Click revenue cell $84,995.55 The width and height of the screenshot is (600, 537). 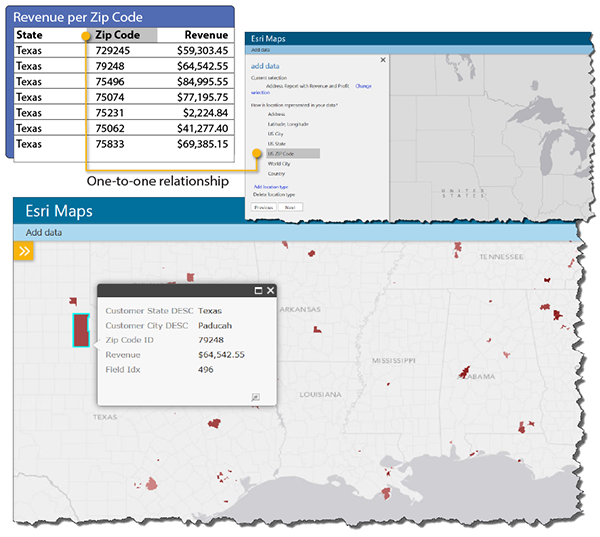click(x=202, y=82)
